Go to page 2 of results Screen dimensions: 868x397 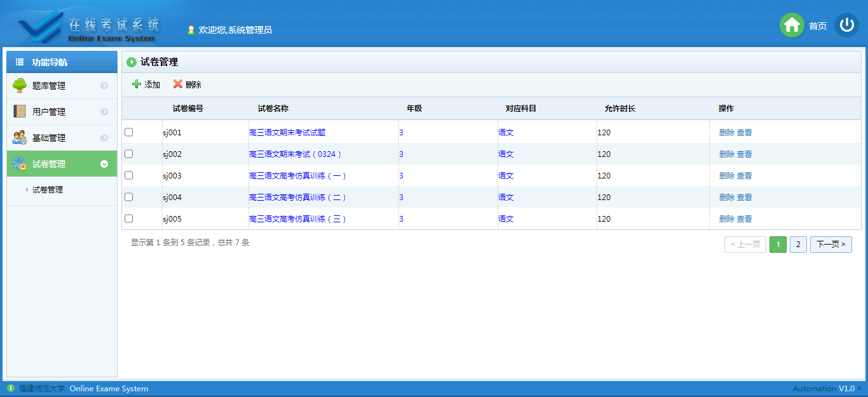798,245
